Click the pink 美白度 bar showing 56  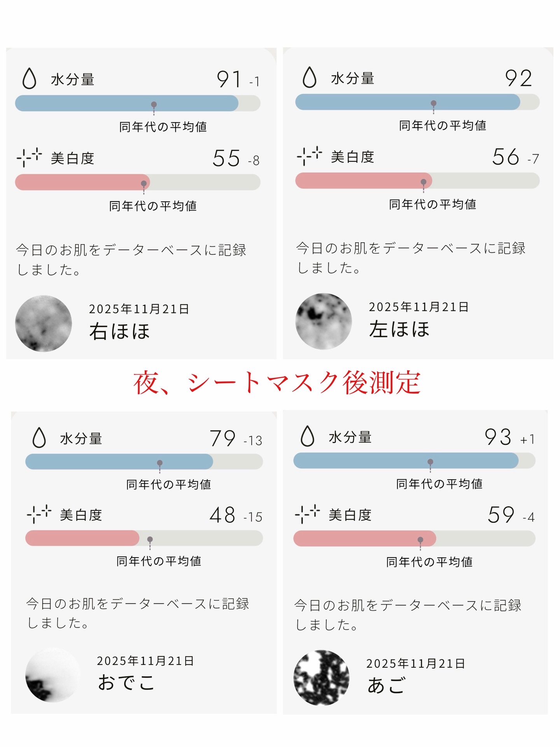[363, 181]
